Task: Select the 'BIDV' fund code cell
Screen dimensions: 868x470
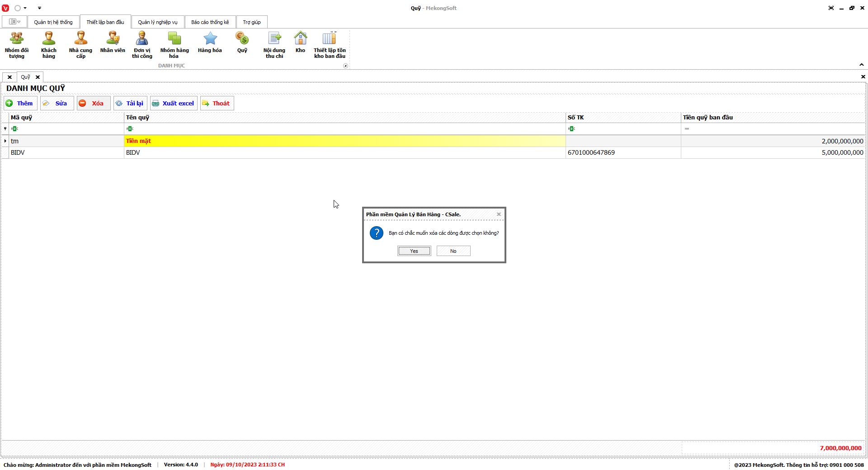Action: [66, 153]
